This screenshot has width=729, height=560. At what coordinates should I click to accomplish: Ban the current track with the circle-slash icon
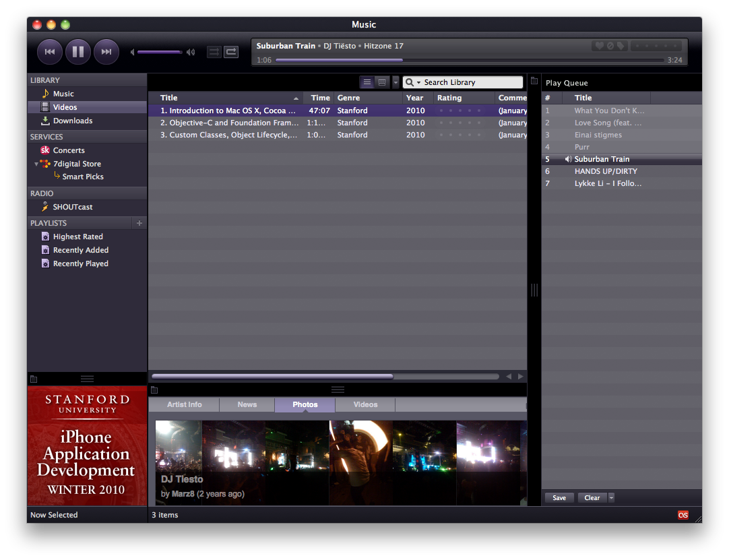click(x=610, y=46)
